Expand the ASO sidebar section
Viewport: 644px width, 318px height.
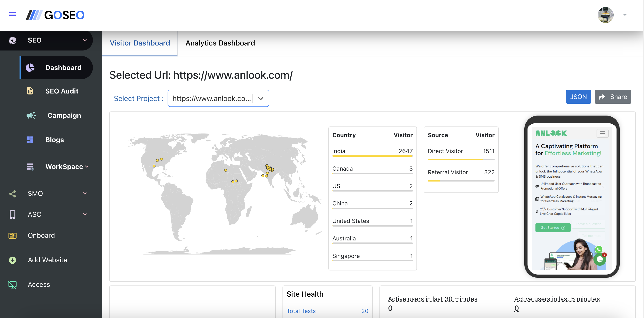pyautogui.click(x=85, y=214)
